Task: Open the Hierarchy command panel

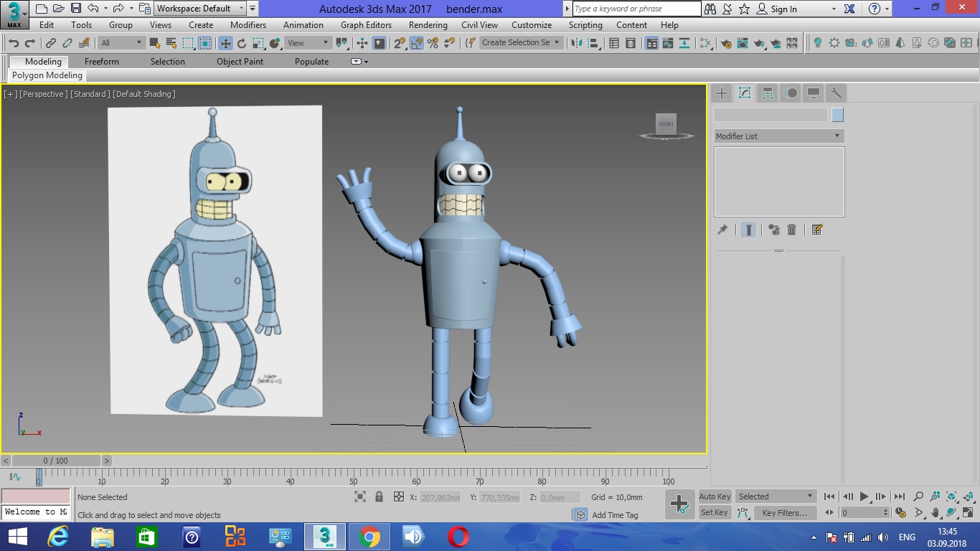Action: coord(768,93)
